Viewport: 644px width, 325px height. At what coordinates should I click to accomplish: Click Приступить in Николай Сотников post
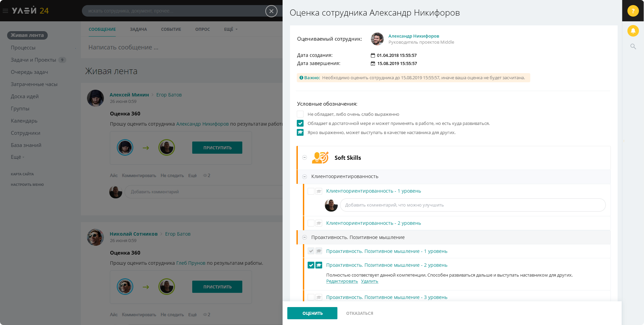click(x=217, y=287)
